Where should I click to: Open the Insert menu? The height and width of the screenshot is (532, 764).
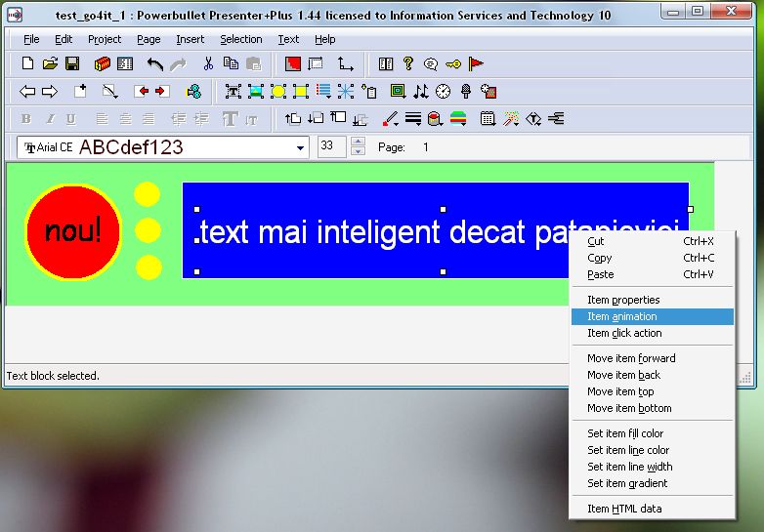coord(191,39)
